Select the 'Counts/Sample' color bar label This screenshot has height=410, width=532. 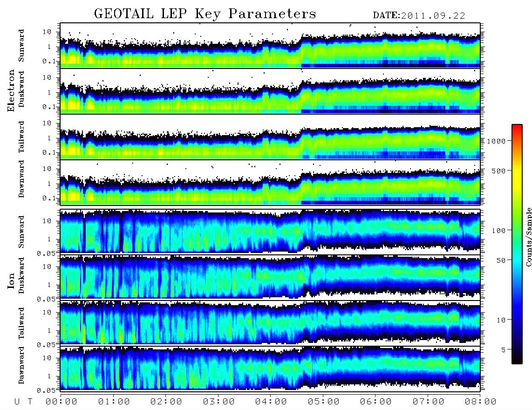529,237
